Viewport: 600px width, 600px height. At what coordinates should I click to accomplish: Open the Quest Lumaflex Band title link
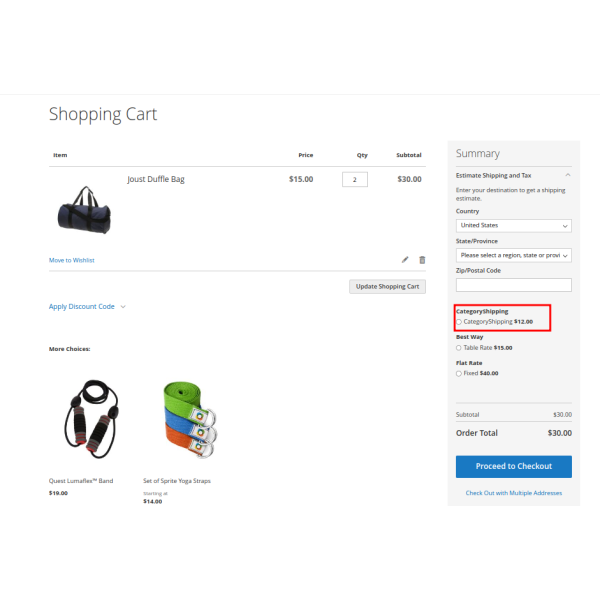tap(81, 481)
